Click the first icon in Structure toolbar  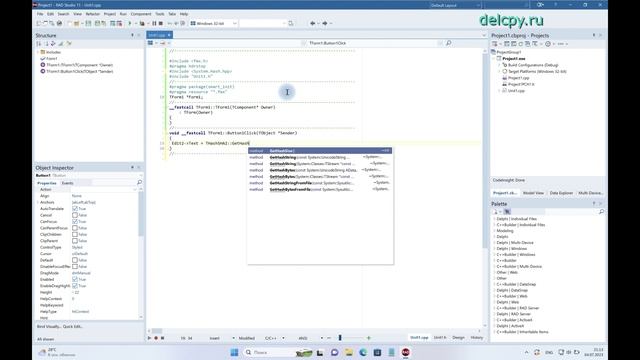click(39, 44)
